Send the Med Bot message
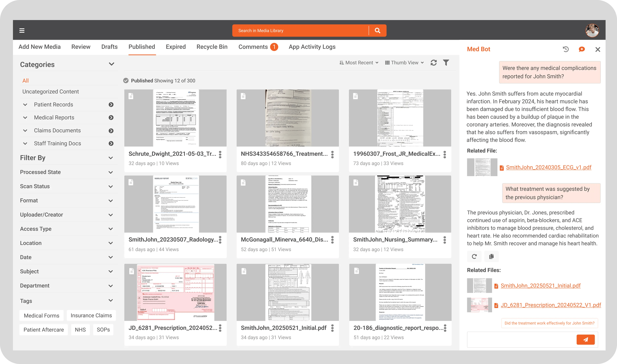The width and height of the screenshot is (617, 364). pos(586,340)
